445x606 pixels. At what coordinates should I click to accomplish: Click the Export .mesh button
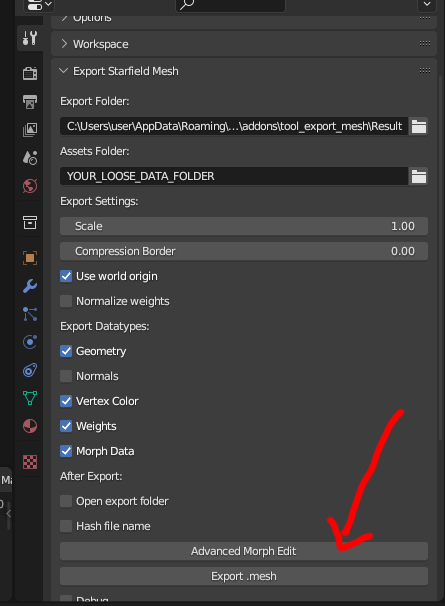pyautogui.click(x=244, y=576)
